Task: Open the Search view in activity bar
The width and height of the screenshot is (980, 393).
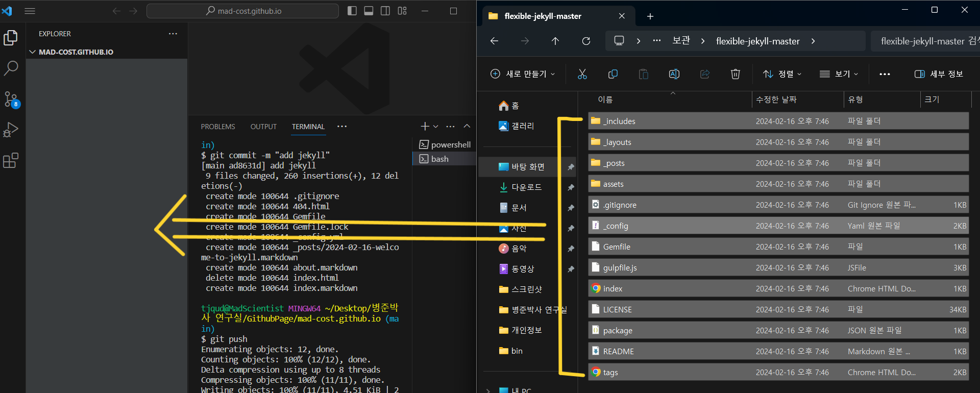Action: click(11, 68)
